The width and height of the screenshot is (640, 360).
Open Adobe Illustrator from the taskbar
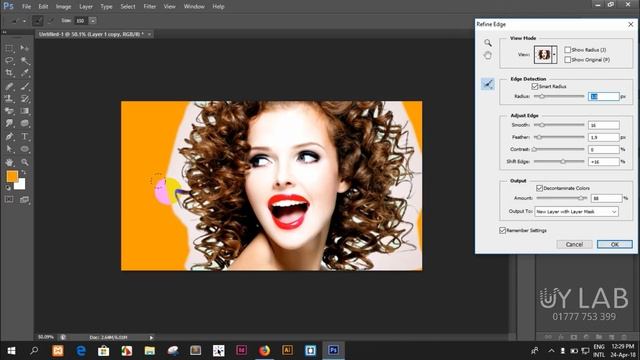coord(287,350)
